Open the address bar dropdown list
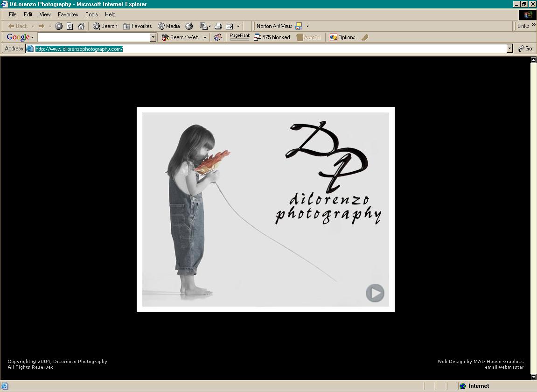The image size is (537, 392). 509,49
